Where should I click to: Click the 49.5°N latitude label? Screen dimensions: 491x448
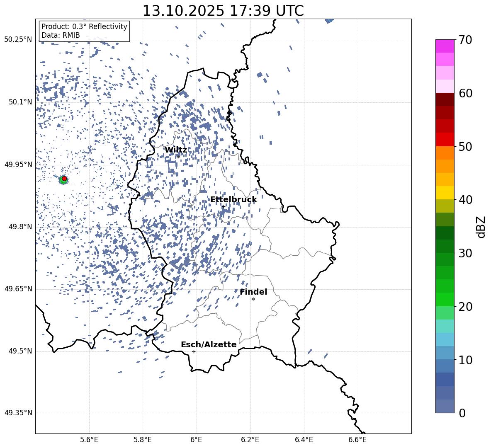pos(20,351)
